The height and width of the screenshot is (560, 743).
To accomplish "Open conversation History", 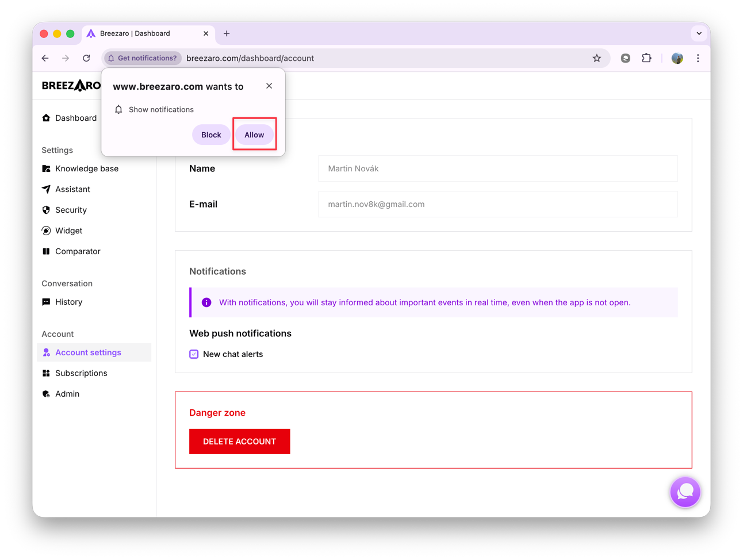I will (69, 302).
